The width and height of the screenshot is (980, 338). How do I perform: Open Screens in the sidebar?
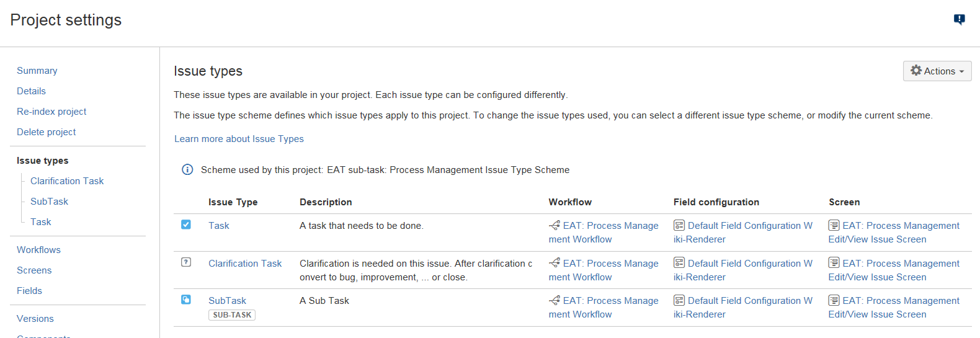[x=34, y=270]
